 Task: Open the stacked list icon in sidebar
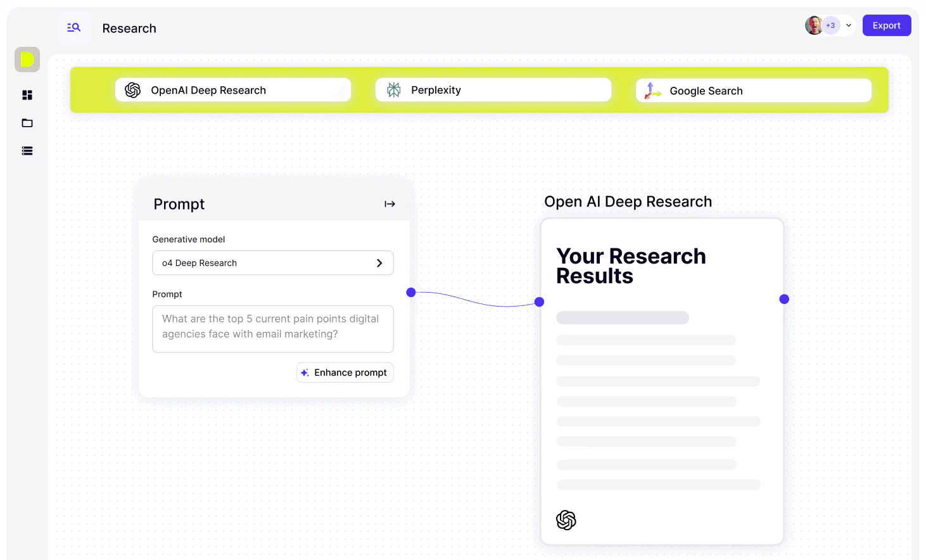27,151
